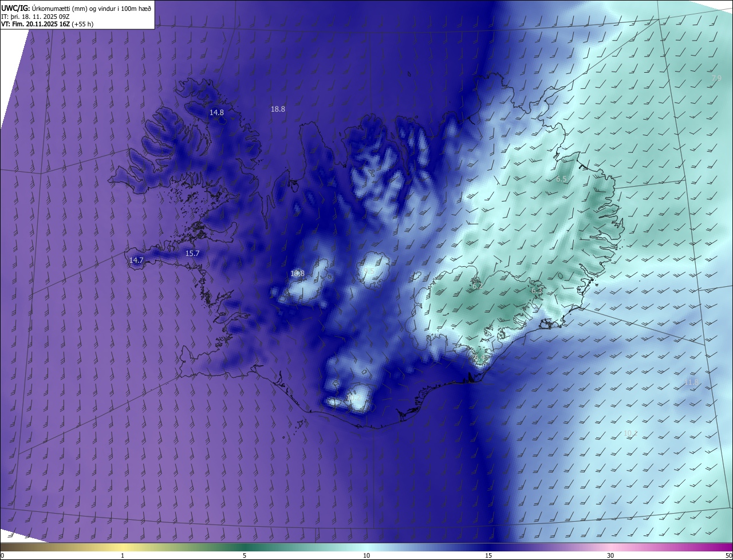Click the 7.9 value label on the map
This screenshot has height=560, width=733.
coord(716,78)
